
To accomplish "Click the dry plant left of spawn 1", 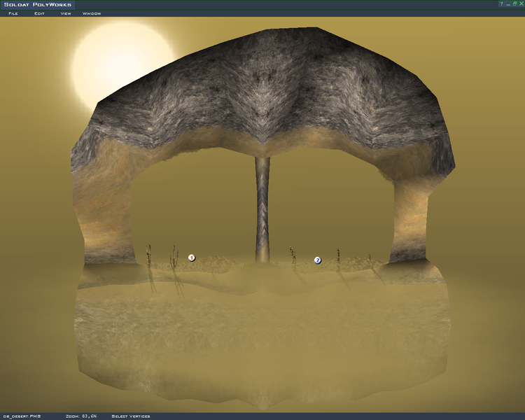I will pyautogui.click(x=174, y=257).
